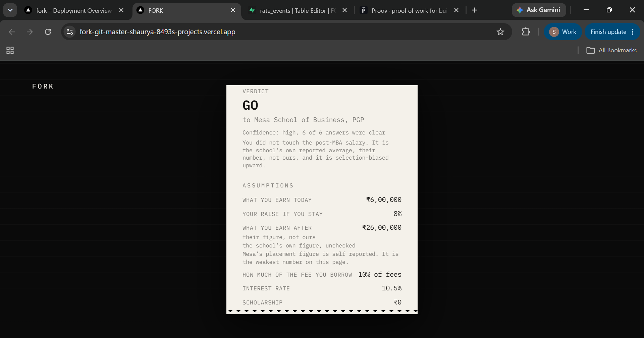Click the WHAT YOU EARN AFTER label

tap(277, 228)
